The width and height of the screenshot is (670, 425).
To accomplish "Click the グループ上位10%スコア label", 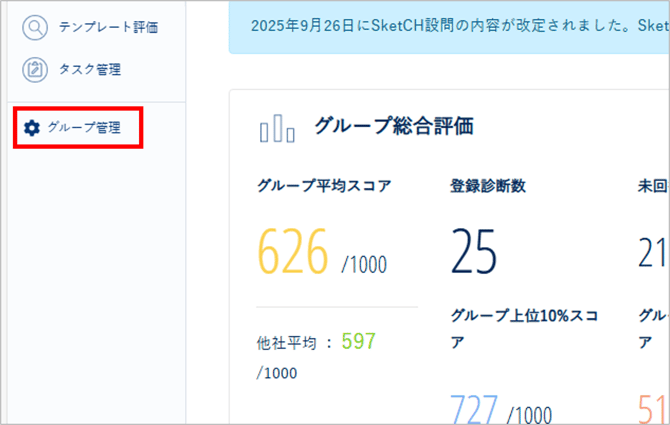I will (524, 316).
